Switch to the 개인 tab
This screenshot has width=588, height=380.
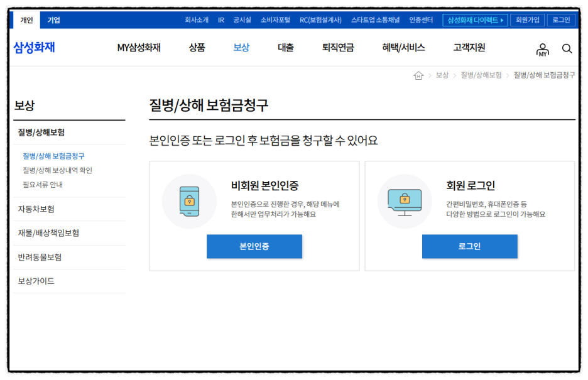coord(26,20)
